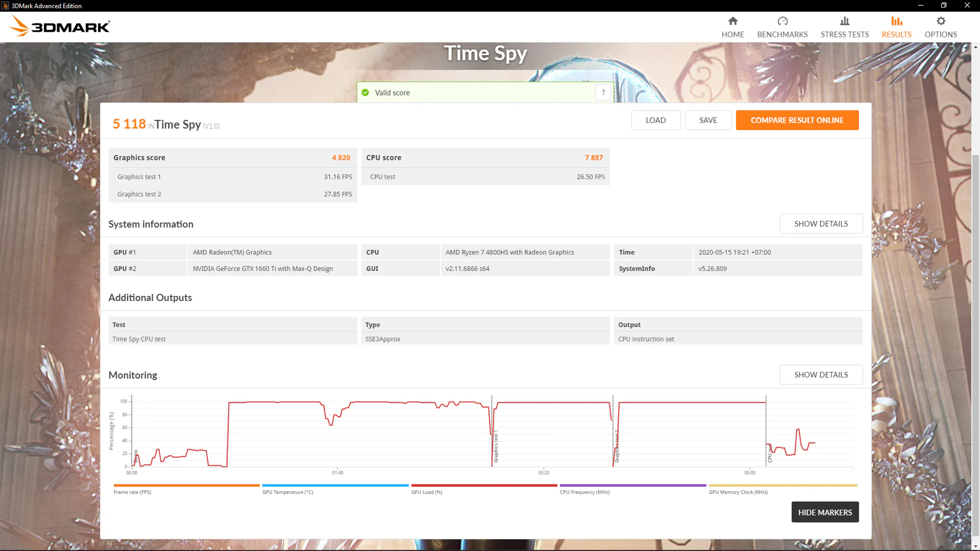Screen dimensions: 980x551
Task: Click the Results bar chart icon
Action: [x=896, y=21]
